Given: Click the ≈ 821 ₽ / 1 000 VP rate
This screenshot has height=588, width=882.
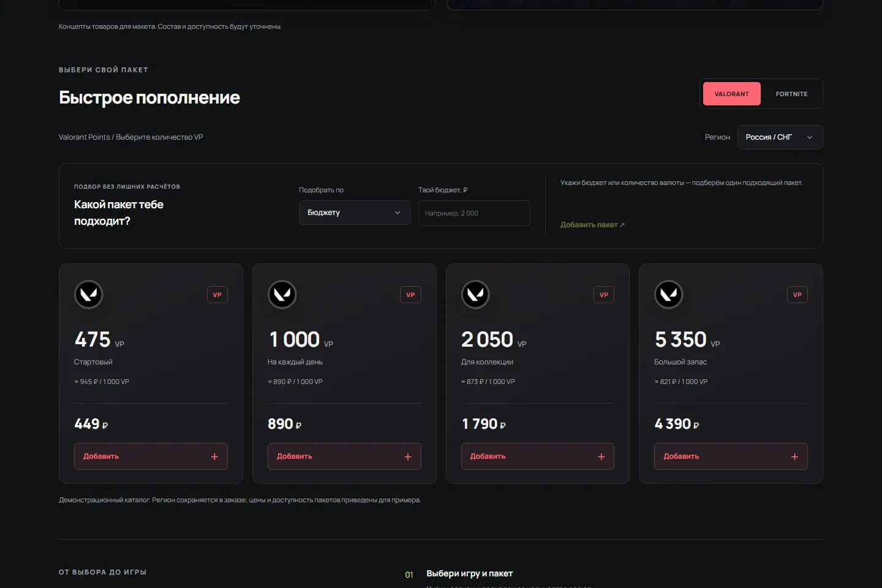Looking at the screenshot, I should coord(681,382).
